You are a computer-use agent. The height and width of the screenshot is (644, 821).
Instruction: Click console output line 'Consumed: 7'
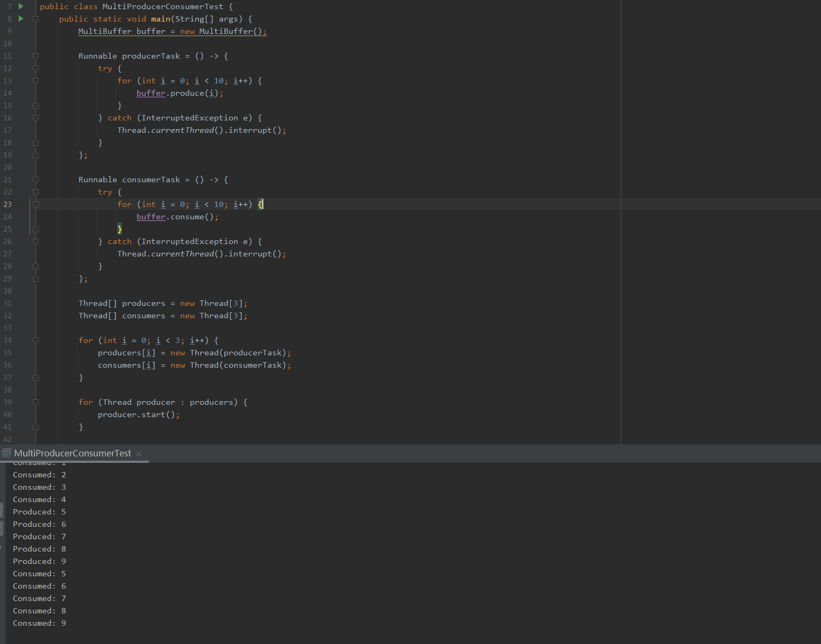(39, 598)
